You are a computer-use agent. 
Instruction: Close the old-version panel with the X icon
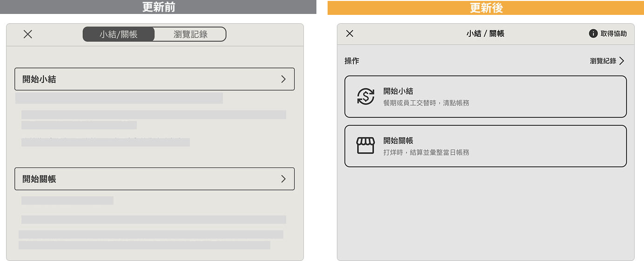pos(28,34)
